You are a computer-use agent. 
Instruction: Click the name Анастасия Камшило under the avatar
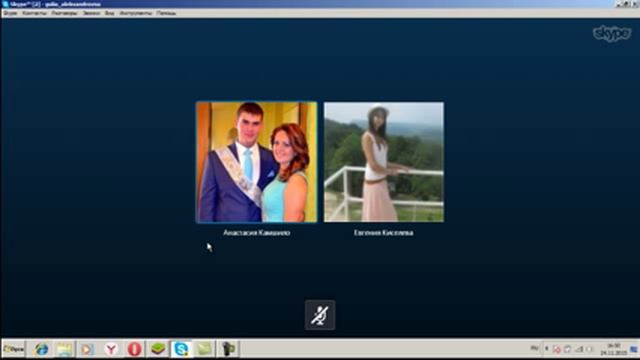point(256,233)
